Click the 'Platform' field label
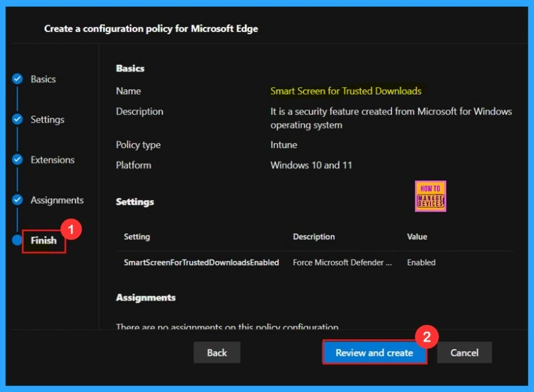Viewport: 534px width, 392px height. (x=134, y=165)
